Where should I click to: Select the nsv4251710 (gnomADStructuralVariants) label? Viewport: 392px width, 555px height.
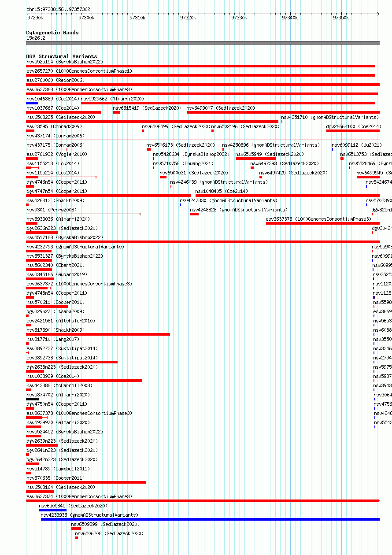click(330, 117)
